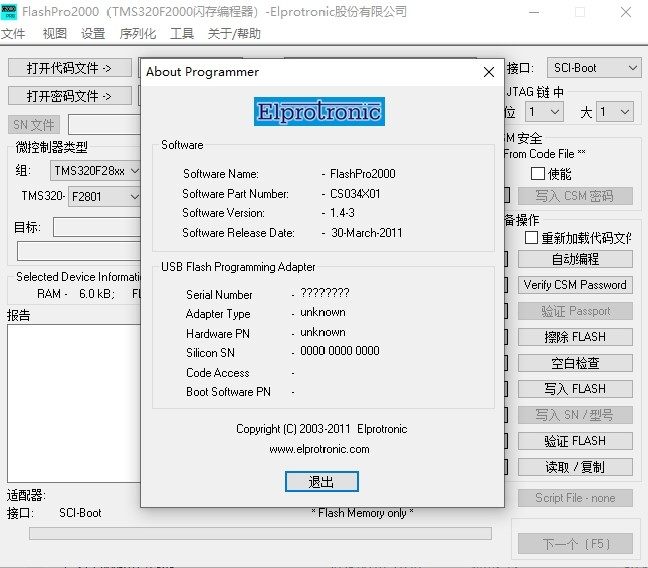Image resolution: width=648 pixels, height=568 pixels.
Task: Close the About Programmer dialog
Action: point(488,72)
